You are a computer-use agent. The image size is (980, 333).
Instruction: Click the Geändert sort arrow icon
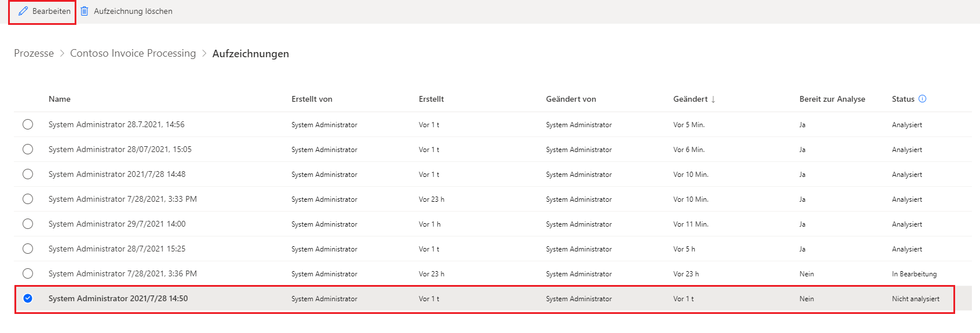713,99
